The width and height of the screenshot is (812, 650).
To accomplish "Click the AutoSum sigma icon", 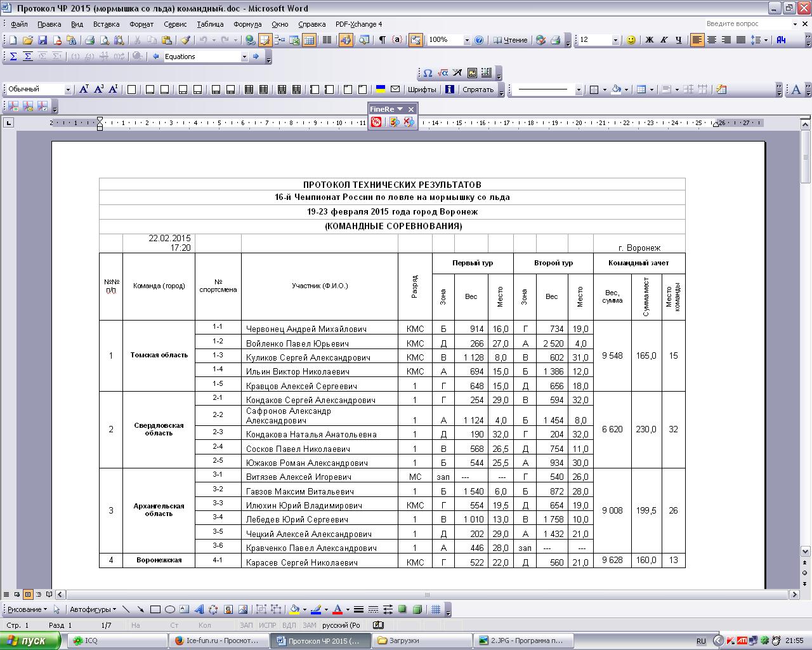I will (13, 56).
